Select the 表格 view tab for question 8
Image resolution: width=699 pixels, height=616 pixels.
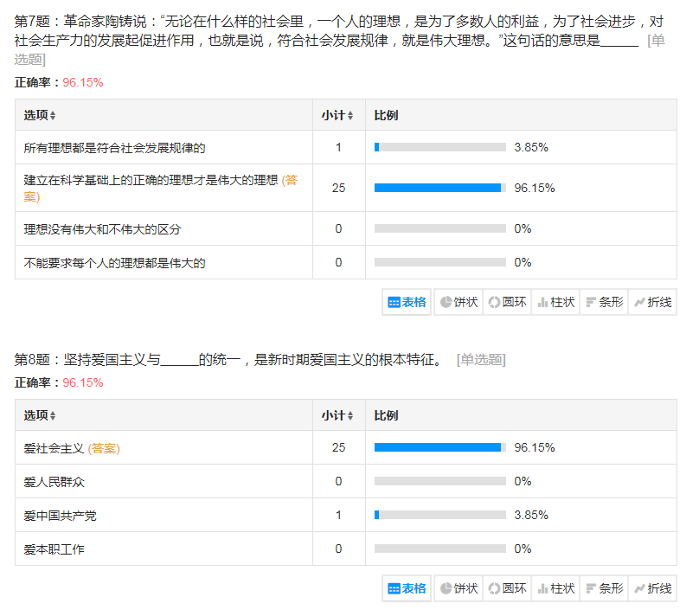407,588
